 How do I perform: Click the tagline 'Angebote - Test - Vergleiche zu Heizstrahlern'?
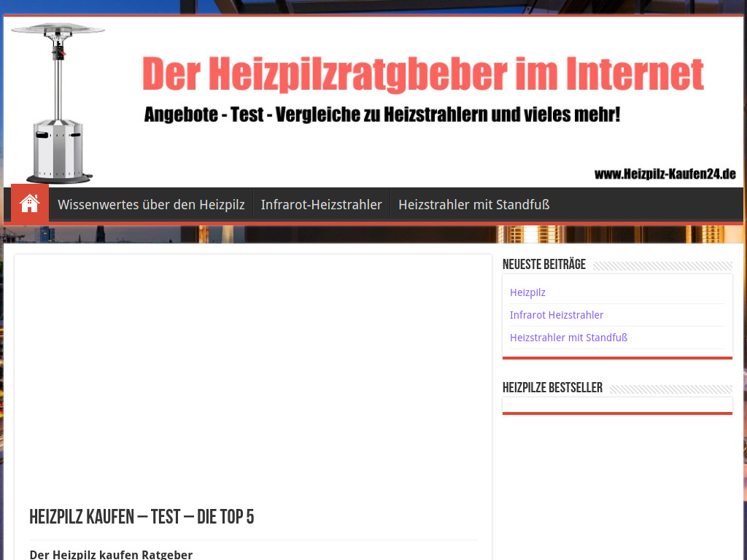pos(382,114)
